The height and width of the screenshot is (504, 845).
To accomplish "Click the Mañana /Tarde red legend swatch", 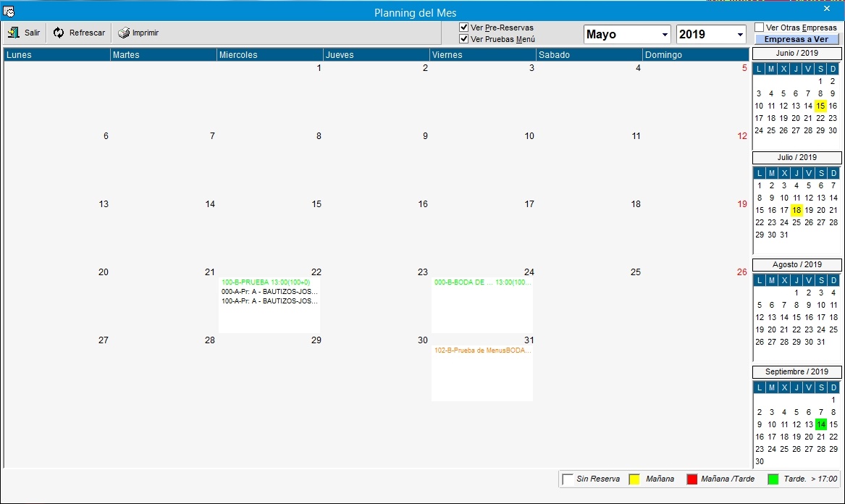I will [x=692, y=479].
